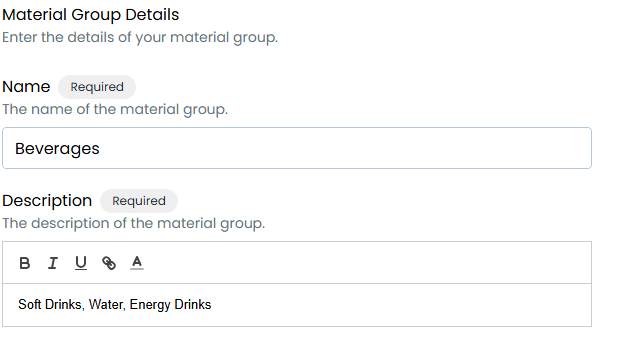Click the 'Enter the details' subtitle text
The width and height of the screenshot is (635, 360).
pyautogui.click(x=140, y=37)
